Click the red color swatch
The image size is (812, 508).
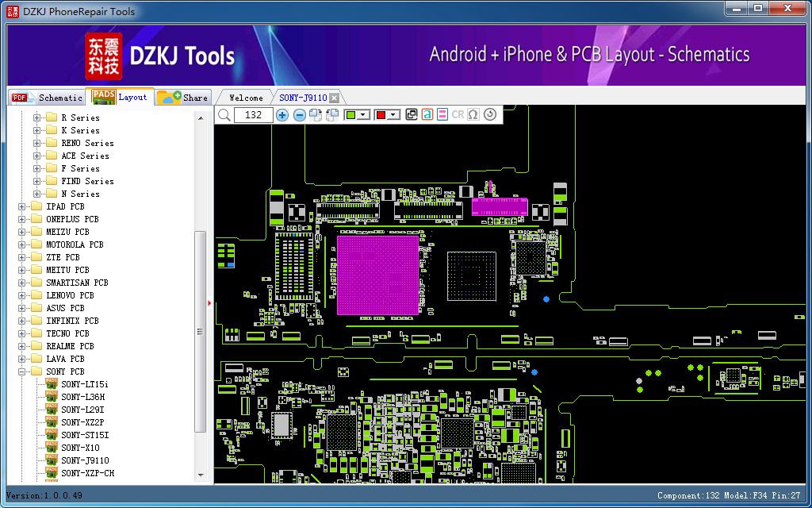click(x=381, y=114)
